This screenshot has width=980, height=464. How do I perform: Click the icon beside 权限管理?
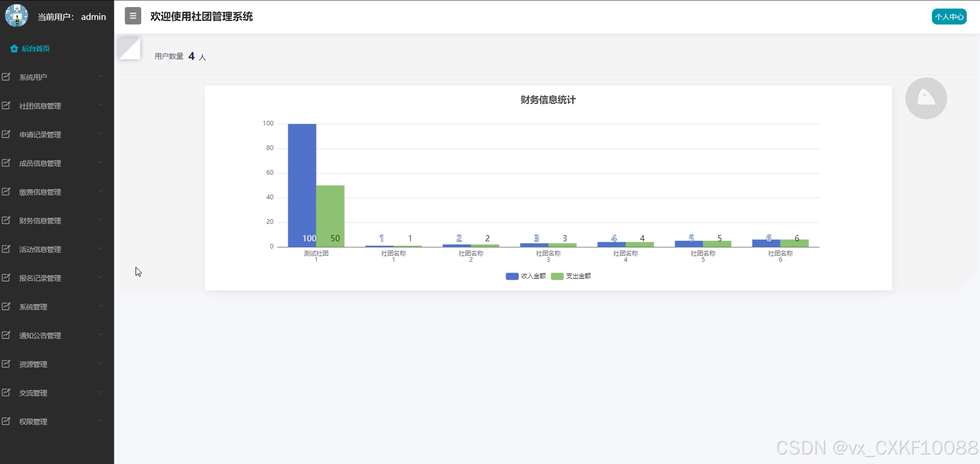(x=6, y=421)
